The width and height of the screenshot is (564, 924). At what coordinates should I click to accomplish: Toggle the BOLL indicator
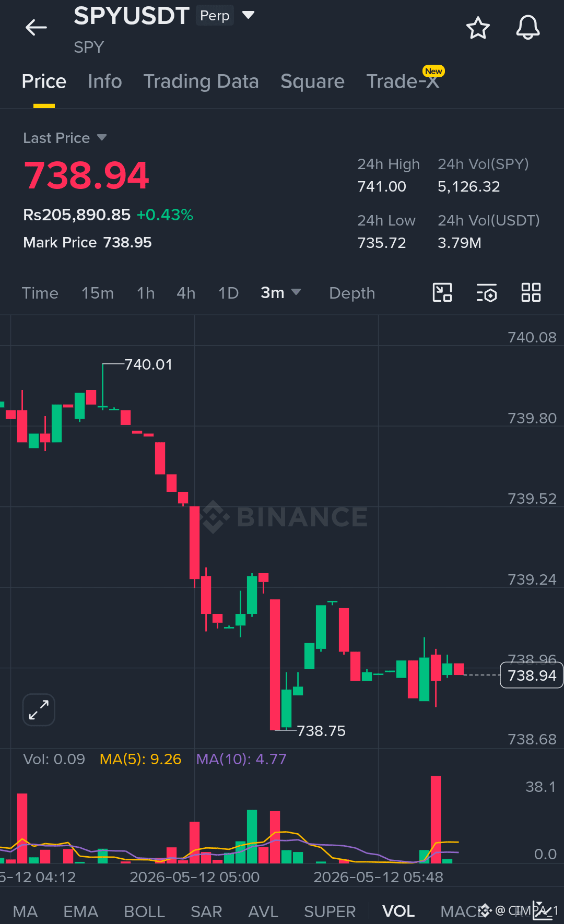point(145,911)
